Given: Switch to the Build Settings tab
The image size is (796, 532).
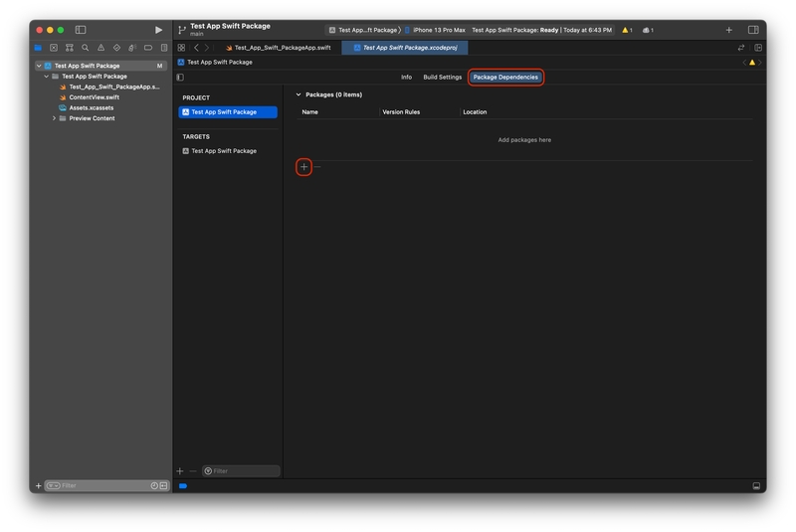Looking at the screenshot, I should tap(442, 77).
